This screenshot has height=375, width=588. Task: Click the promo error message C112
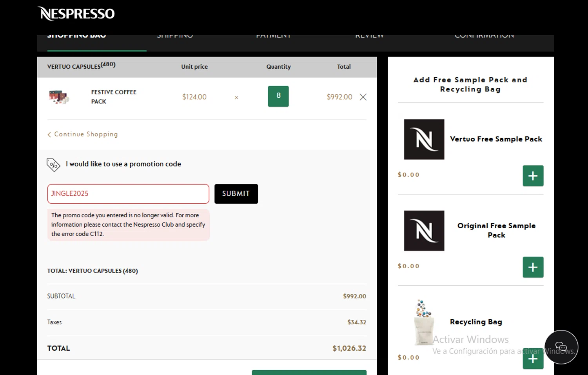[129, 225]
